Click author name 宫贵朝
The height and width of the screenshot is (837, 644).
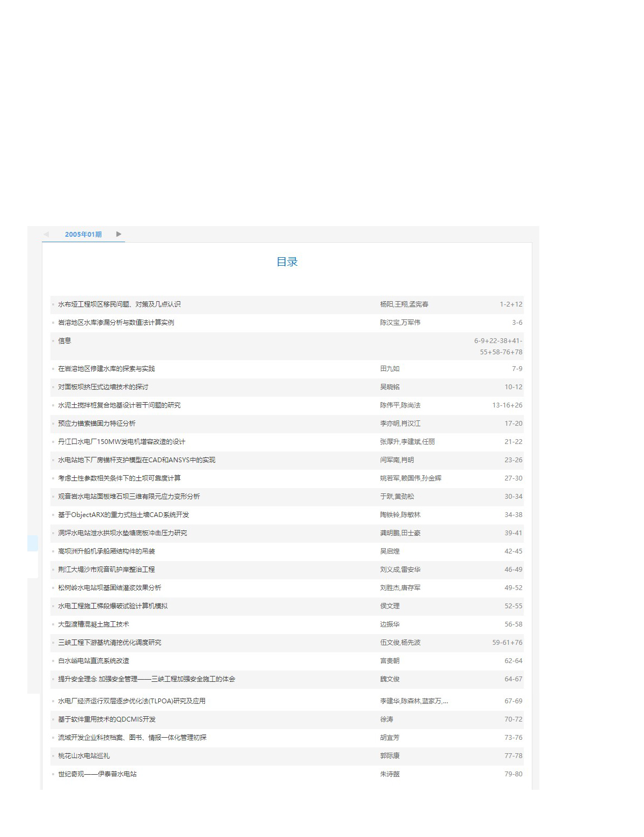click(x=390, y=661)
